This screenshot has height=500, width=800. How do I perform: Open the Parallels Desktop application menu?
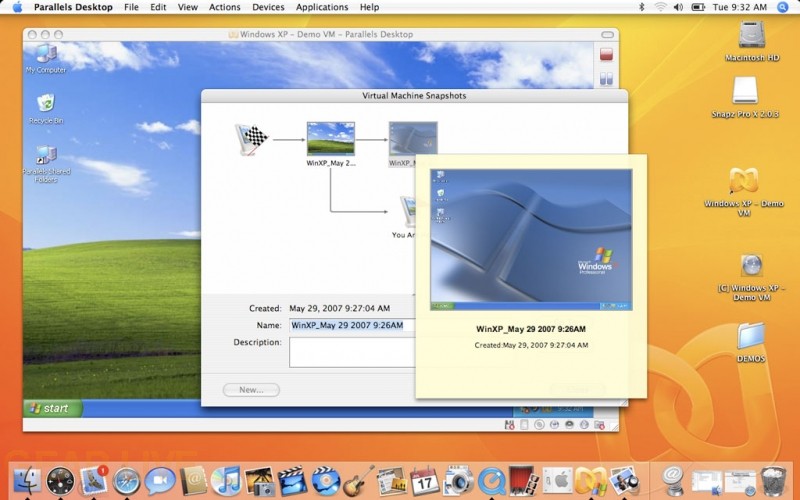(73, 7)
